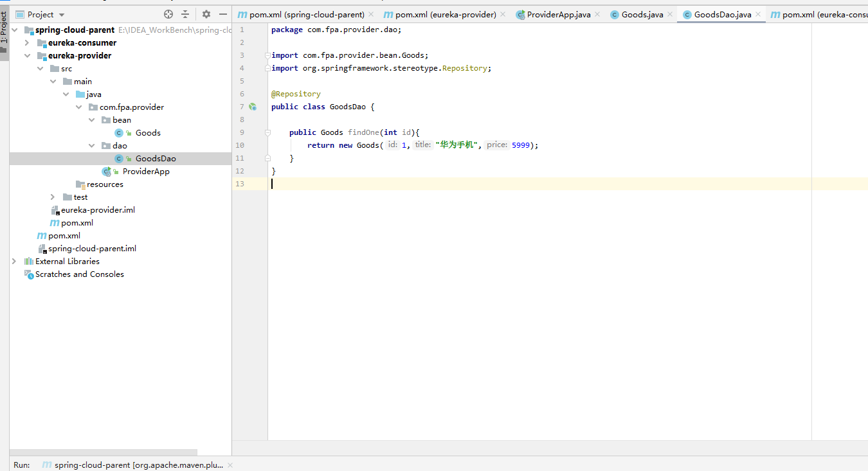
Task: Click the Maven icon of eureka-provider pom.xml in tree
Action: click(55, 223)
